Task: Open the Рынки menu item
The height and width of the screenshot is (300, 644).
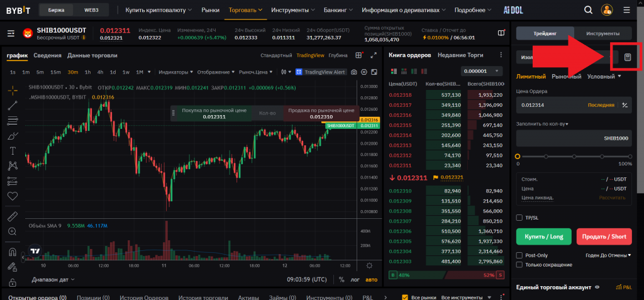Action: click(x=210, y=10)
